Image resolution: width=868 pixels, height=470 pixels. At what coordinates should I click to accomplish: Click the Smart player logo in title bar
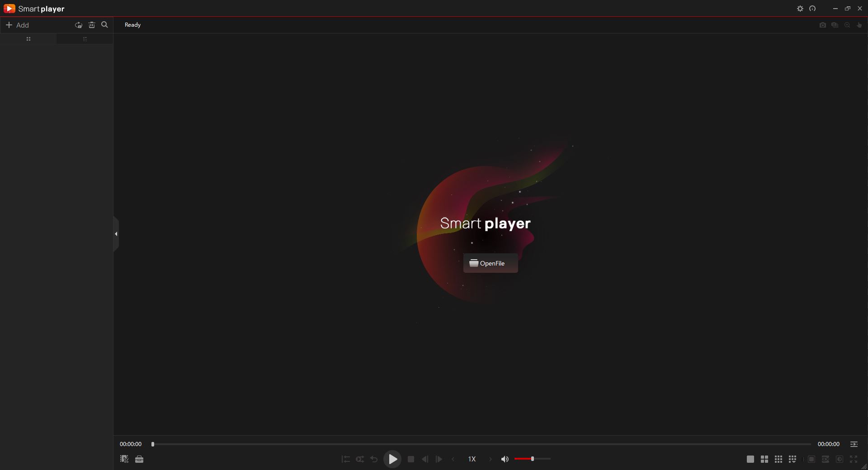[34, 9]
